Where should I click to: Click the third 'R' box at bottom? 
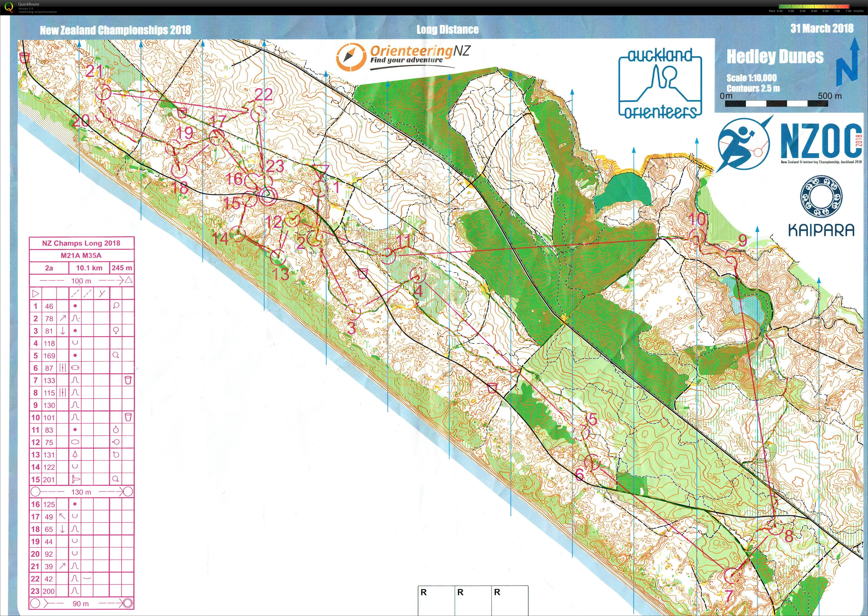(x=510, y=600)
